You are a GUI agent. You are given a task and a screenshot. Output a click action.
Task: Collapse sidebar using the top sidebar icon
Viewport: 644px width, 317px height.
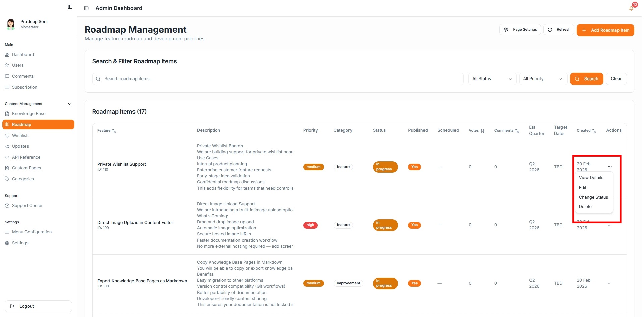70,7
